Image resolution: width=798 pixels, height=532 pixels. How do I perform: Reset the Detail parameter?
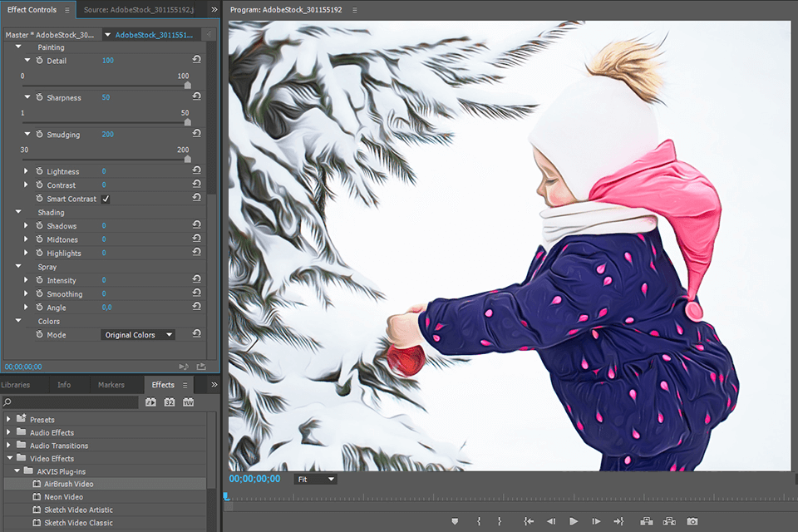[196, 61]
